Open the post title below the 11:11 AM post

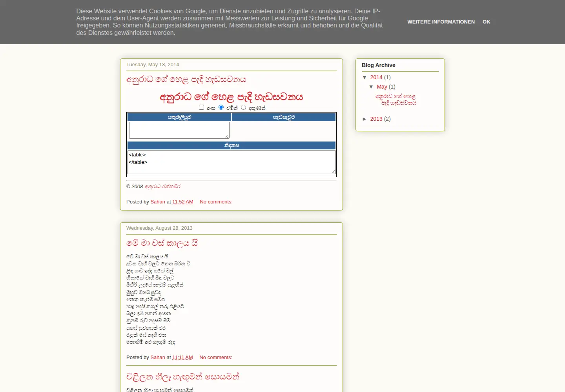coord(183,377)
